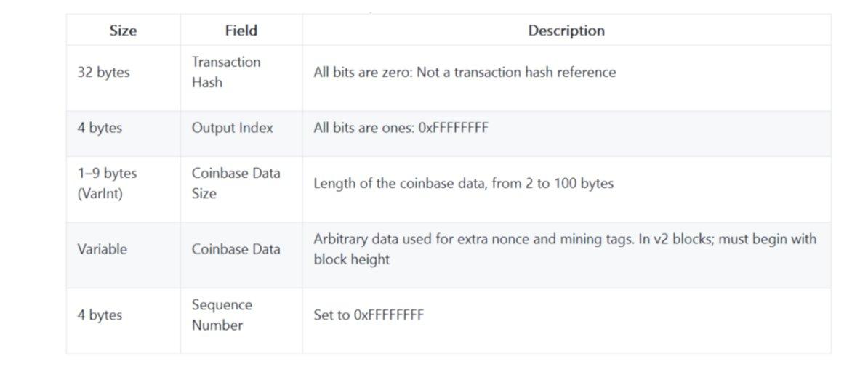Select the 'Length of the coinbase data' description
This screenshot has width=868, height=369.
pos(463,183)
